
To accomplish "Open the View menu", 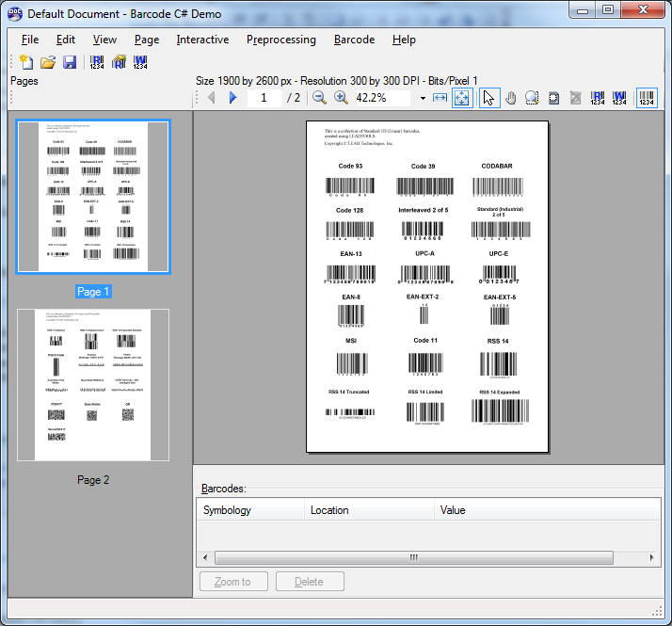I will pyautogui.click(x=104, y=40).
